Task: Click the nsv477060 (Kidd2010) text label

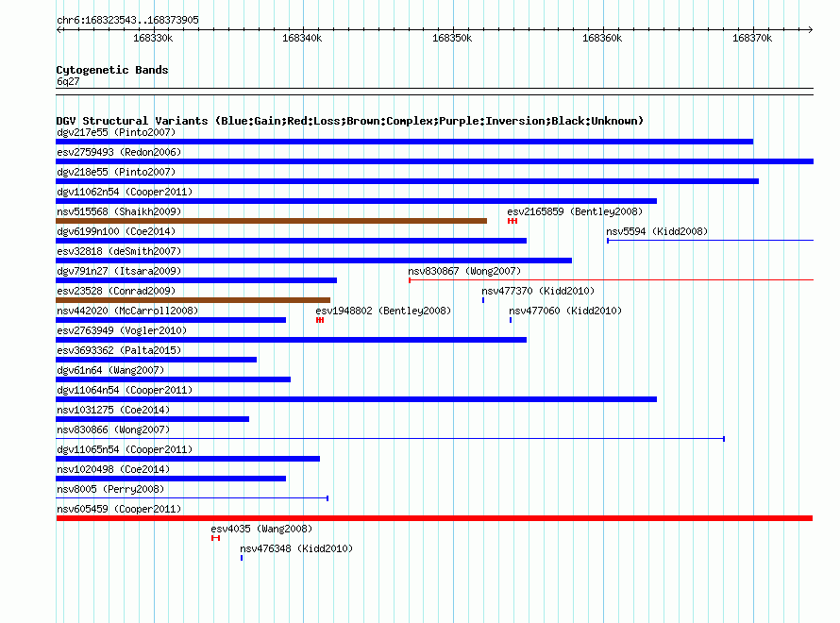Action: coord(565,311)
